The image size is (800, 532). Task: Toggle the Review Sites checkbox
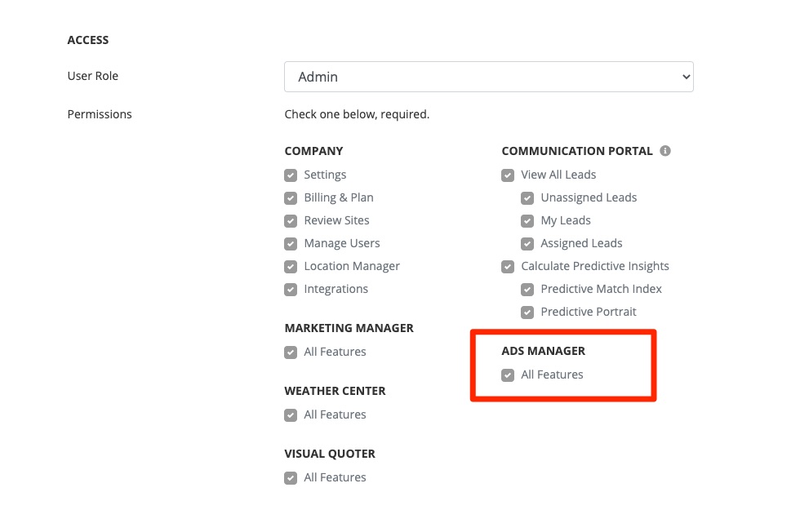click(x=291, y=221)
